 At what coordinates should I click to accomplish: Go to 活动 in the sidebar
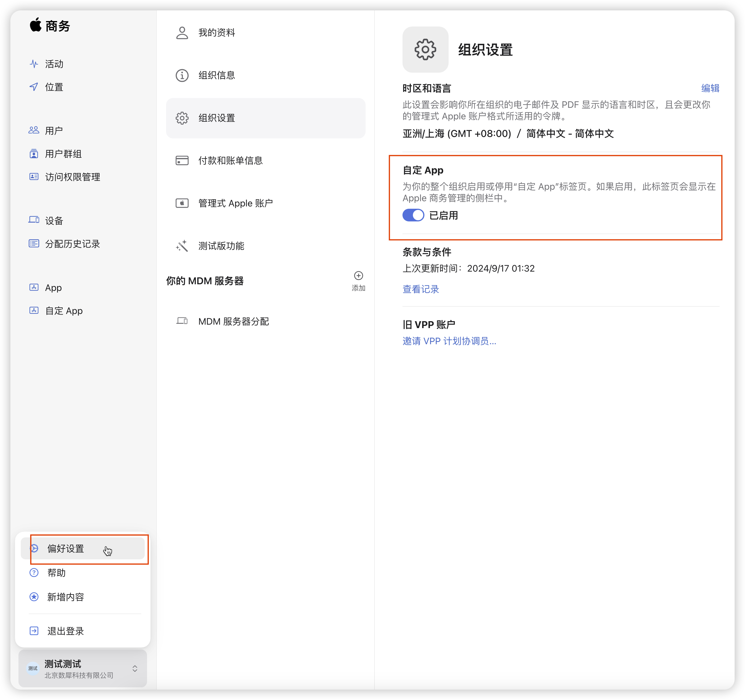(54, 64)
